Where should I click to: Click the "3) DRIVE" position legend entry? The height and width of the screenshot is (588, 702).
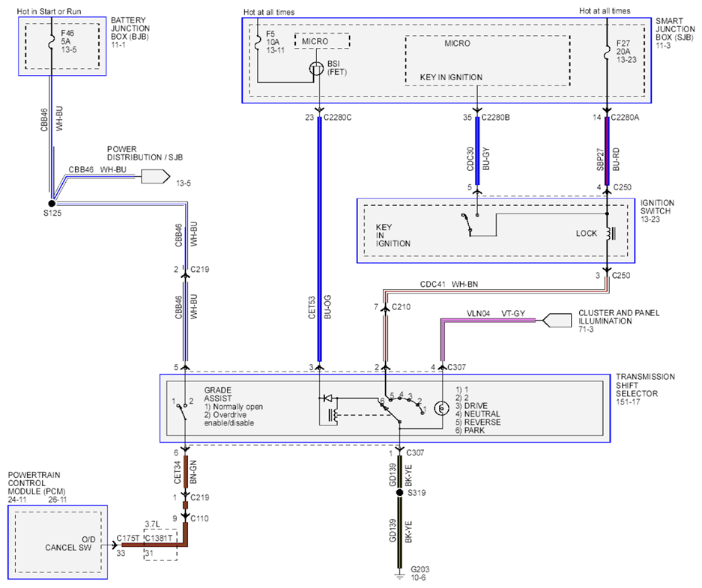471,406
